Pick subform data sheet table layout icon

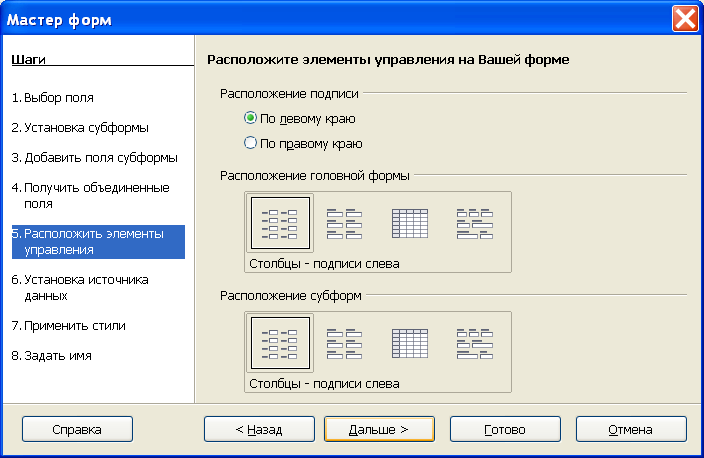point(410,344)
